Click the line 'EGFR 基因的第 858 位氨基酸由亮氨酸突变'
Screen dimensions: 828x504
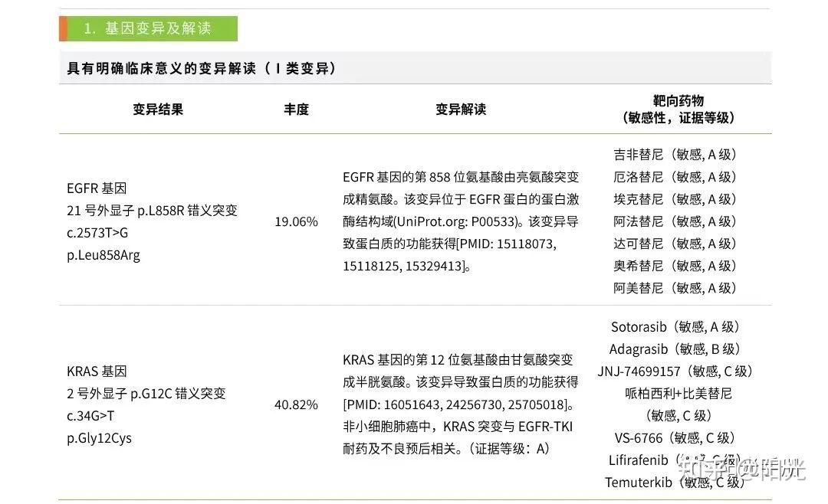[461, 177]
